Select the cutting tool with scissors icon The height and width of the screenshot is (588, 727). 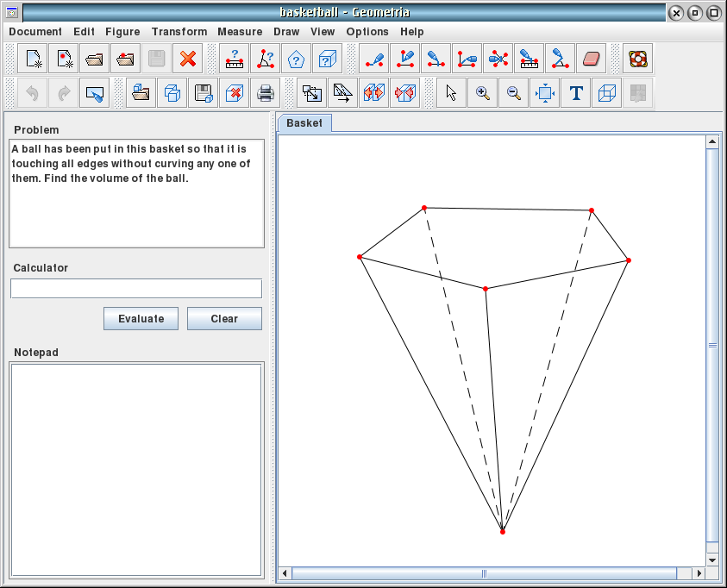[498, 59]
